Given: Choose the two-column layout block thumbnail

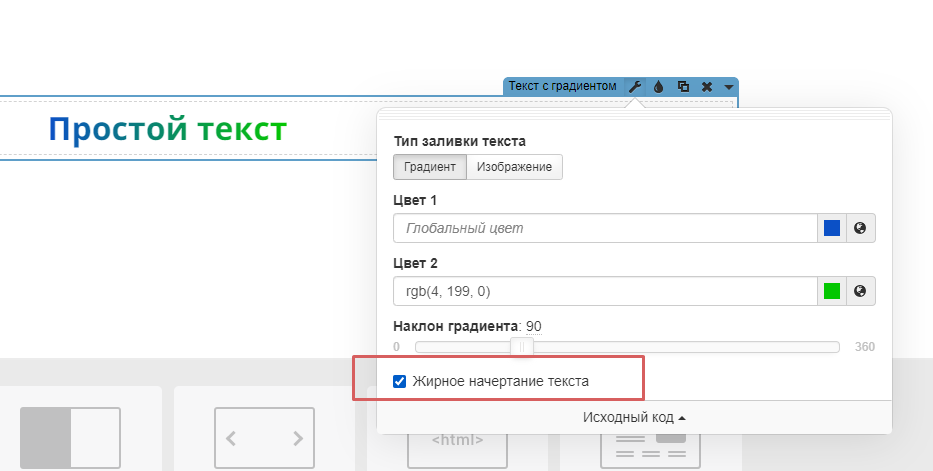Looking at the screenshot, I should click(x=70, y=437).
